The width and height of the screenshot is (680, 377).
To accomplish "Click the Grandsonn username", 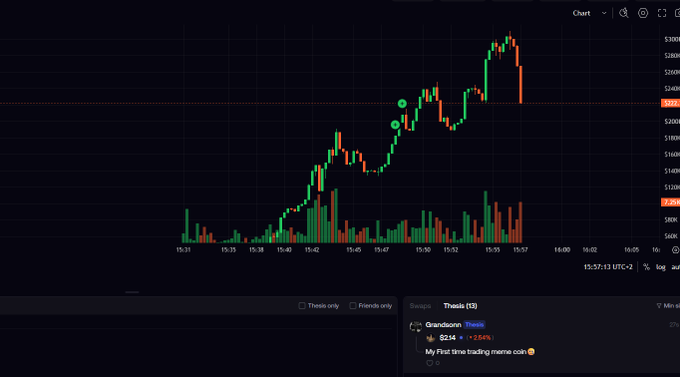I will (x=443, y=325).
